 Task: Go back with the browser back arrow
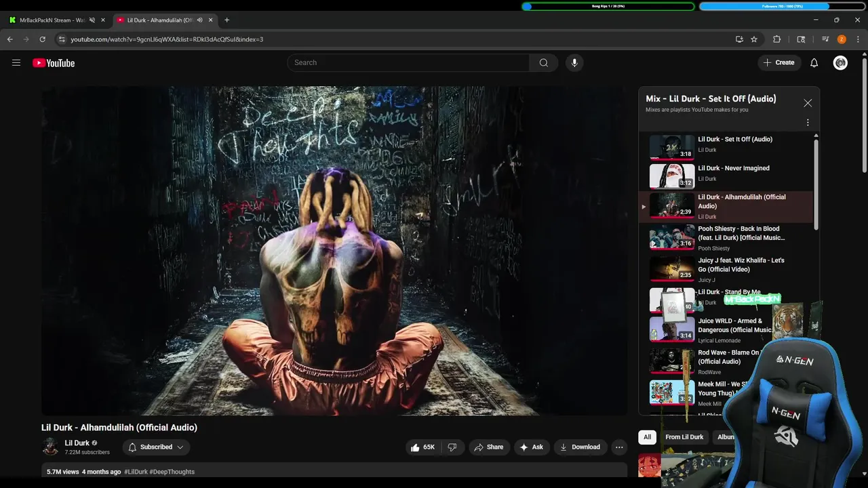tap(9, 39)
